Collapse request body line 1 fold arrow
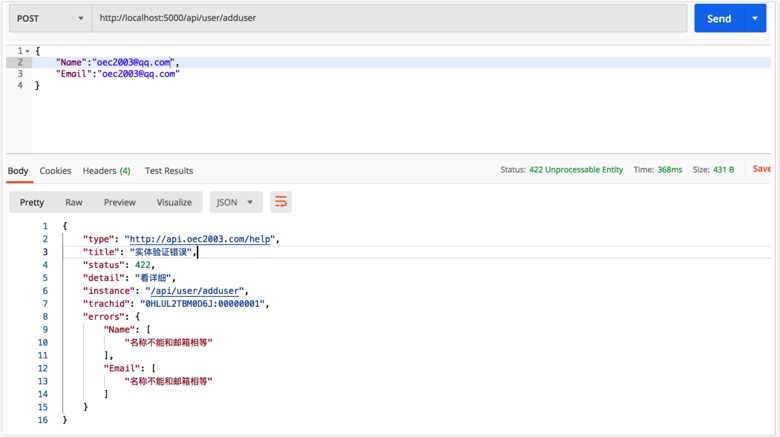The height and width of the screenshot is (437, 780). 27,51
